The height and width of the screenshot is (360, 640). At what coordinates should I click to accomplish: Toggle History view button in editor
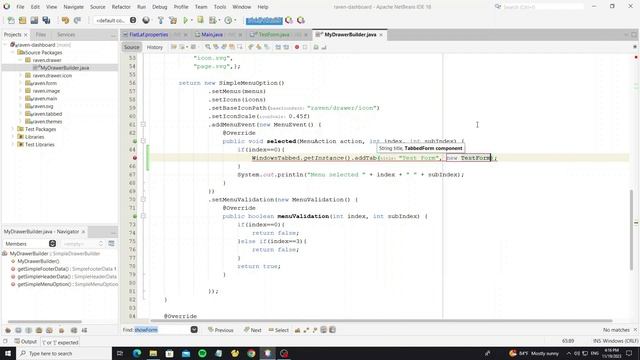tap(155, 47)
